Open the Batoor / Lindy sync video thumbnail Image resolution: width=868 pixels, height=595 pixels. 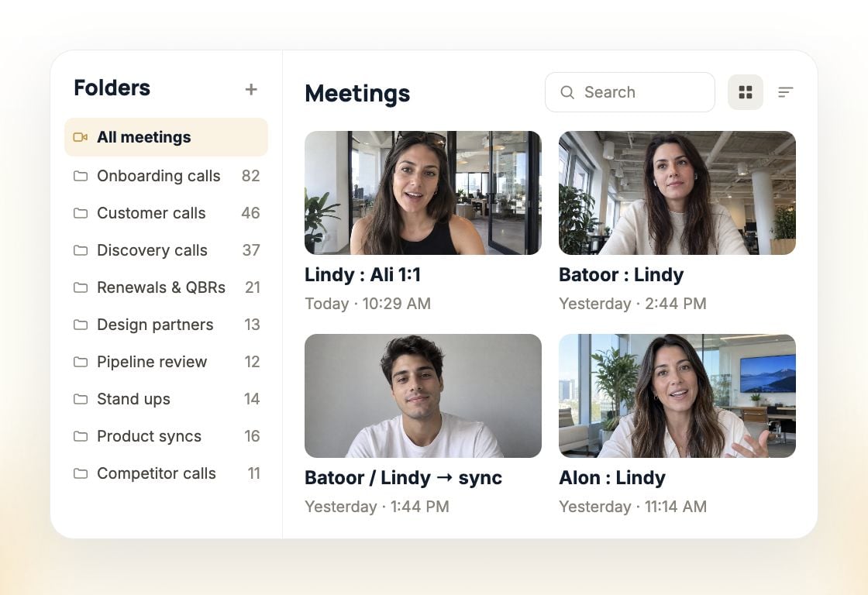(x=423, y=396)
